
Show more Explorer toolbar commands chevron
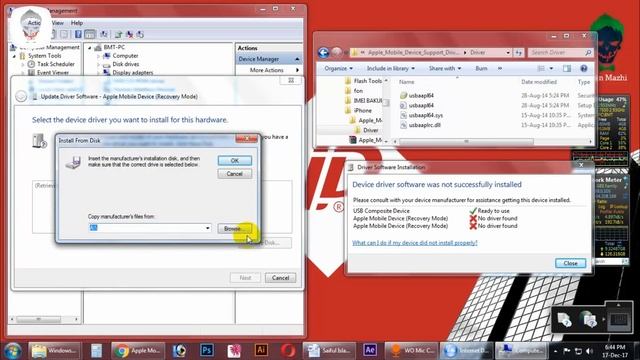(500, 69)
